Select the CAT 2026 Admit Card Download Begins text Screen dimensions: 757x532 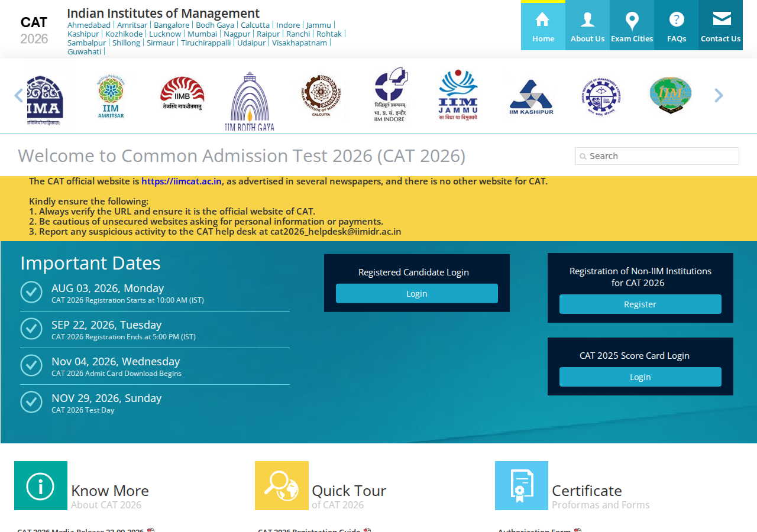[117, 374]
